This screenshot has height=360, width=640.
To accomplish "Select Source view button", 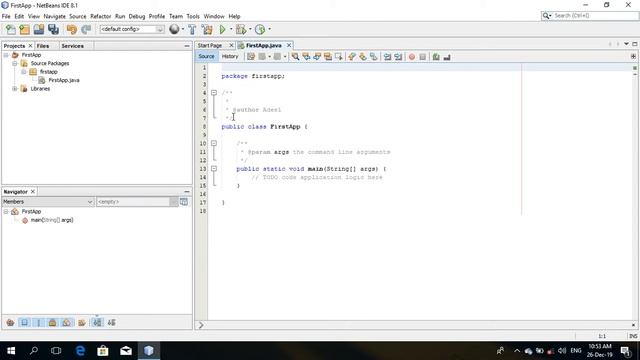I will tap(206, 56).
